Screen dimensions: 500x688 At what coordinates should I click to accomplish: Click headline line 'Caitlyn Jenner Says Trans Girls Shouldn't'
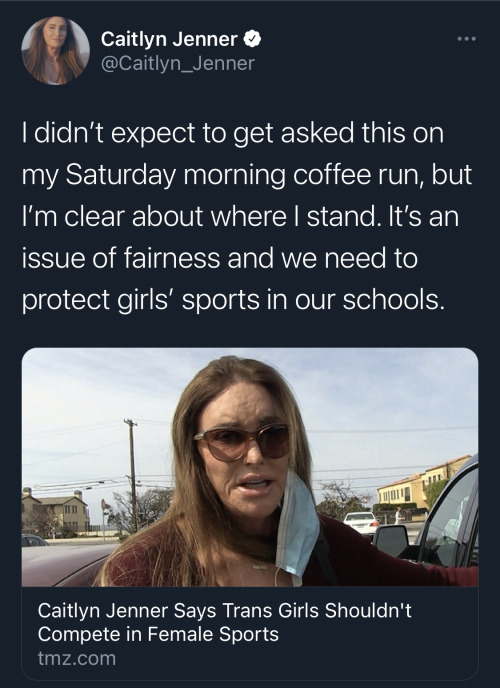225,610
